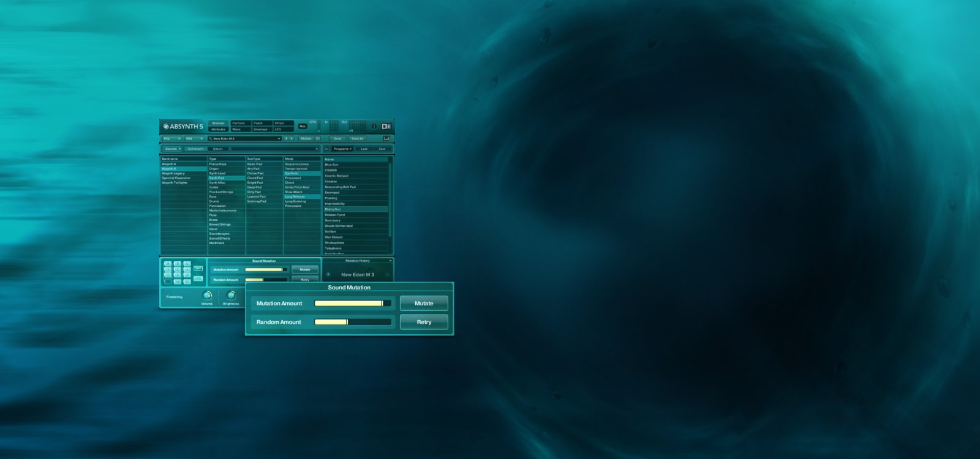Click the Absynth 5 logo icon
980x459 pixels.
(x=166, y=127)
